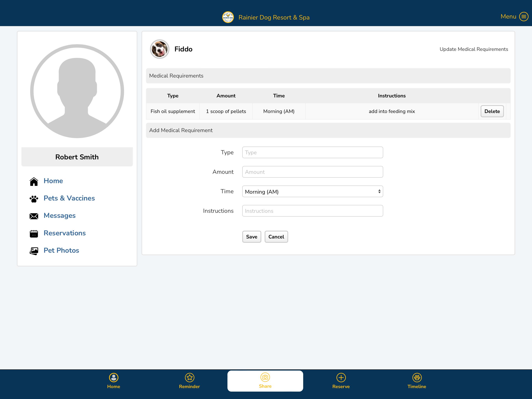Screen dimensions: 532x399
Task: Go to Home in the sidebar
Action: [53, 181]
